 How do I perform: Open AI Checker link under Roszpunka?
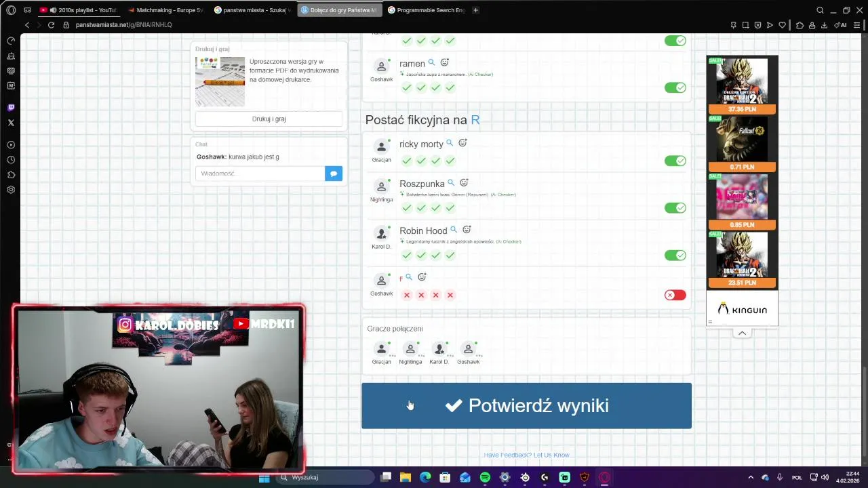pos(503,195)
